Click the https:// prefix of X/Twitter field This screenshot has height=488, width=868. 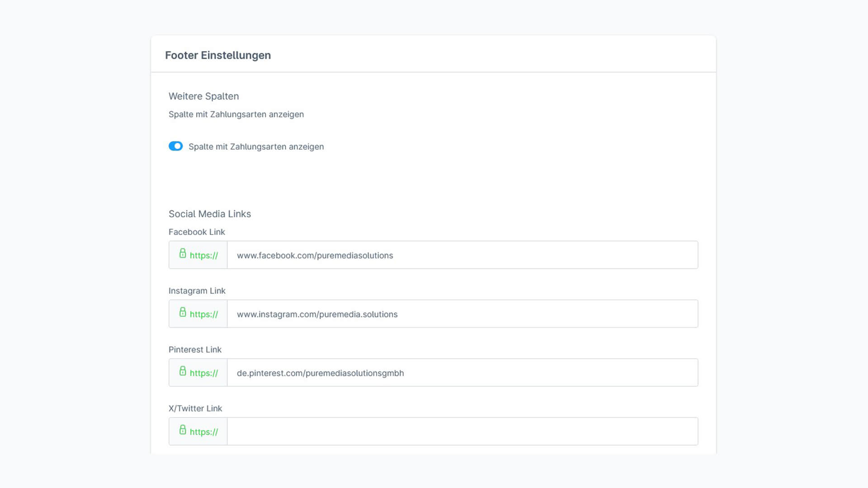click(x=204, y=432)
